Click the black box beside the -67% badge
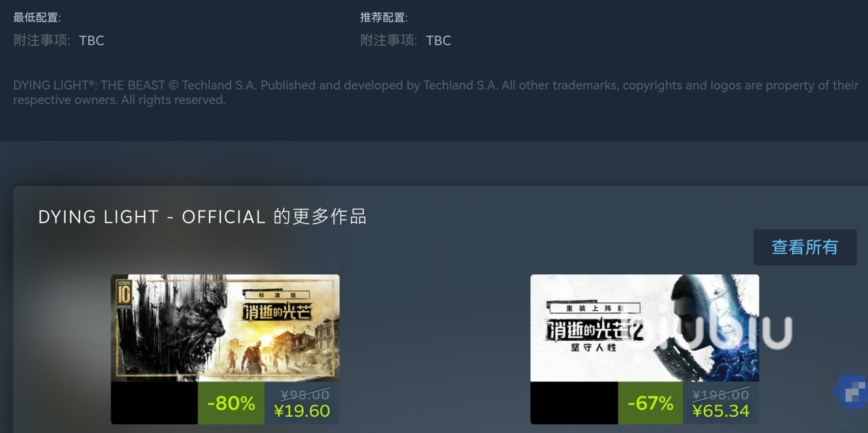 [x=574, y=403]
